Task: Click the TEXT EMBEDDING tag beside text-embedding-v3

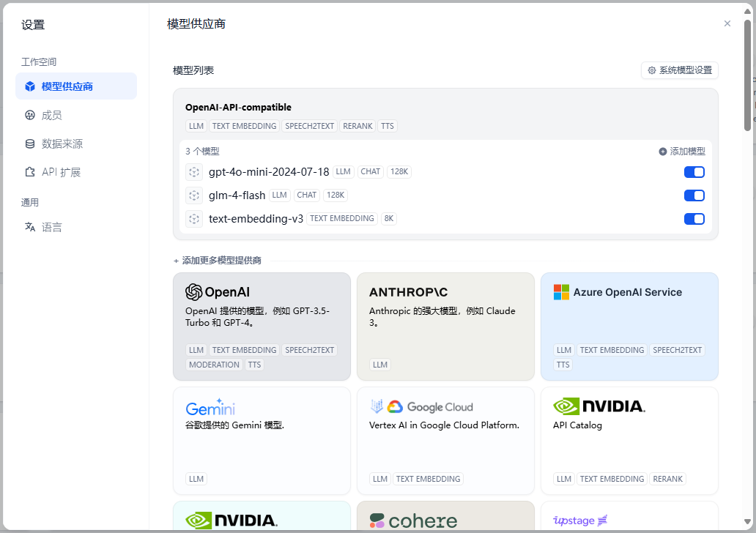Action: point(342,218)
